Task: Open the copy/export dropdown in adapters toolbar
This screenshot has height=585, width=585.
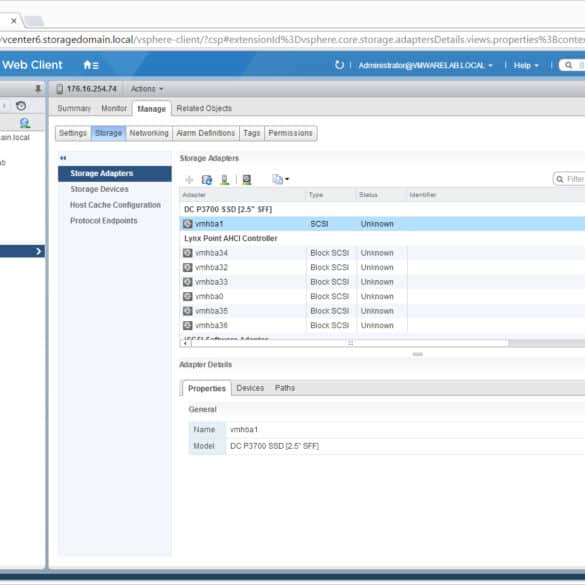Action: point(281,179)
